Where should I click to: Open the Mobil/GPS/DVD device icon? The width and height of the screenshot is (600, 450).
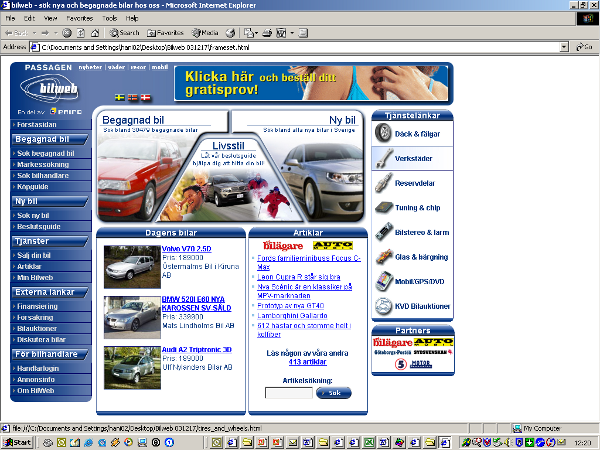point(383,281)
